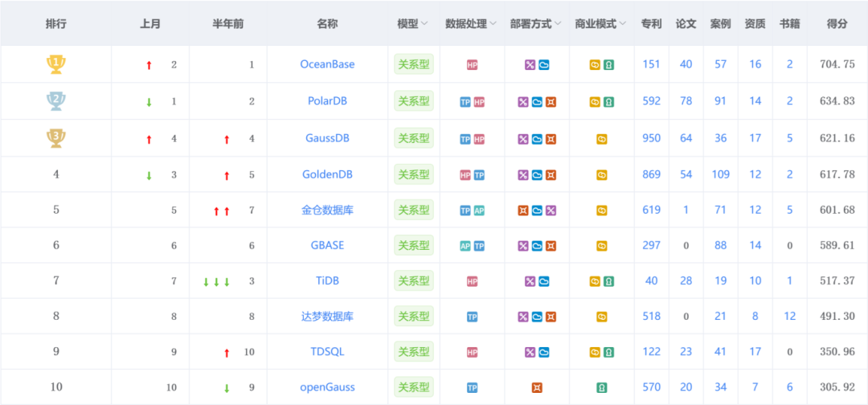Open the TDSQL database link

coord(327,351)
